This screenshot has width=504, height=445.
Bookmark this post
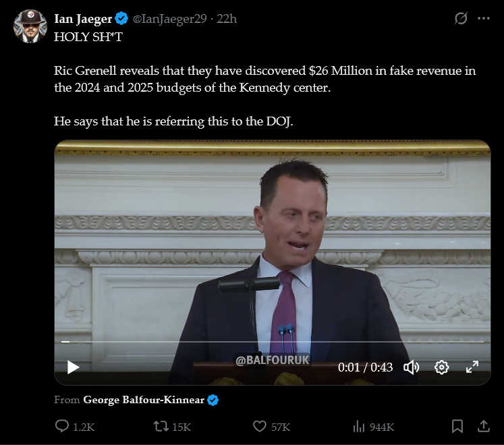click(457, 426)
